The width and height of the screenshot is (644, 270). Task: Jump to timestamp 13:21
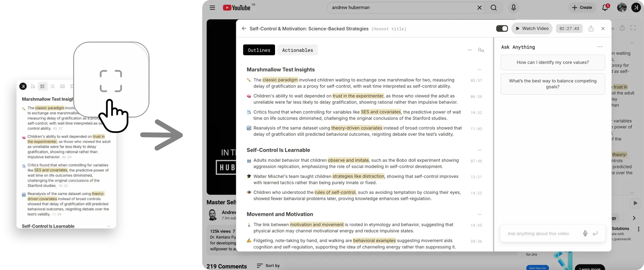pos(476,177)
